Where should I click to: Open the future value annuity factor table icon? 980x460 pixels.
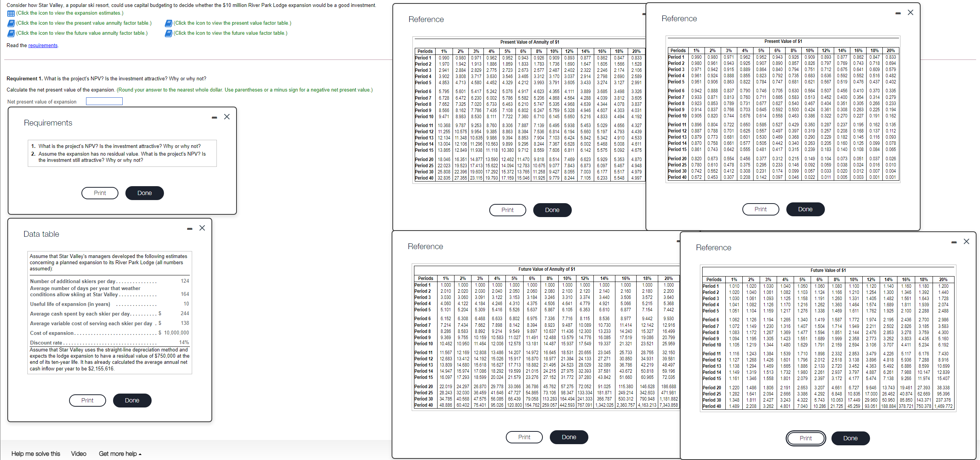click(x=11, y=34)
